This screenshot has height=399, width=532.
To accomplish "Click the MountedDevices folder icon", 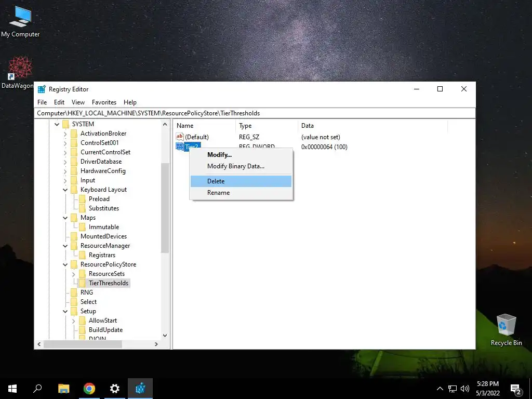I will click(74, 236).
